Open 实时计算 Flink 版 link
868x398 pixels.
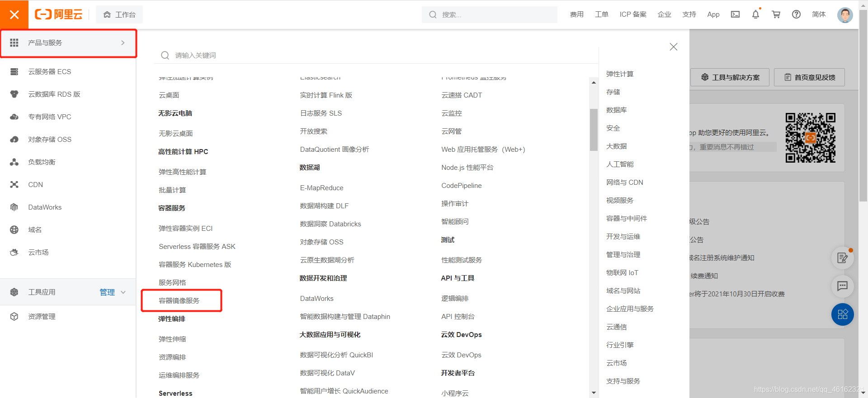click(x=326, y=95)
